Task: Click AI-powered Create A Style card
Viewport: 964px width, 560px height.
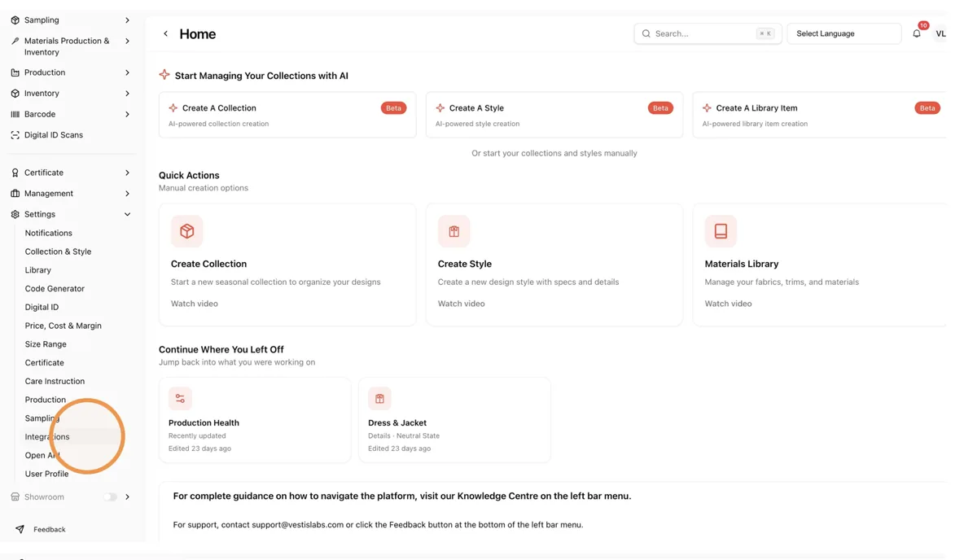Action: click(554, 115)
